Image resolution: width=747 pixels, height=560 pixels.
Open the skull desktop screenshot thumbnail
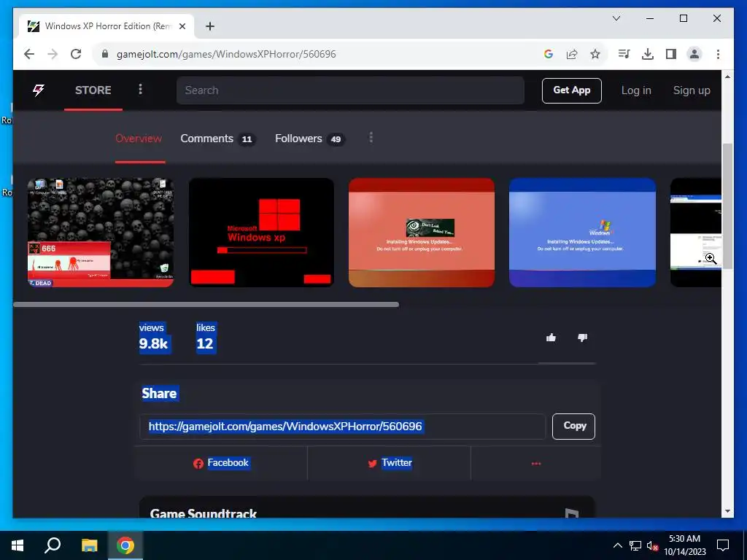[101, 233]
